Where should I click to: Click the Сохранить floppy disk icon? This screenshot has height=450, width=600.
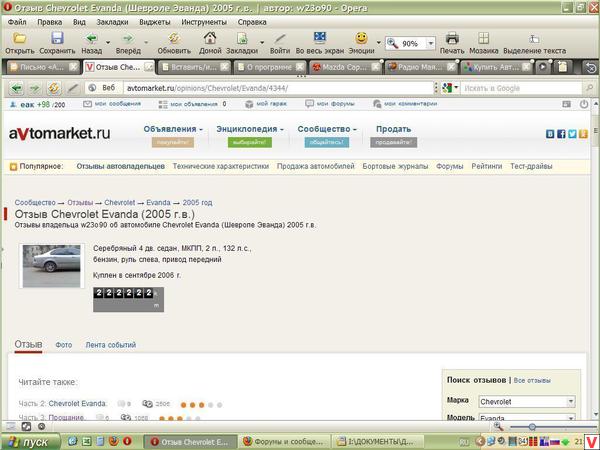pos(57,38)
